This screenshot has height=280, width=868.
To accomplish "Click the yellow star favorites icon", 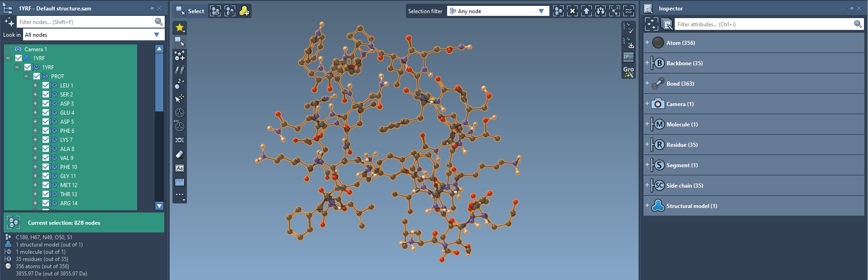I will click(x=180, y=28).
